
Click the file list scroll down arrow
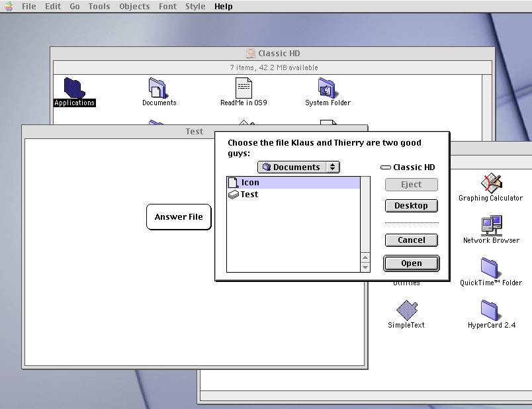pyautogui.click(x=365, y=267)
